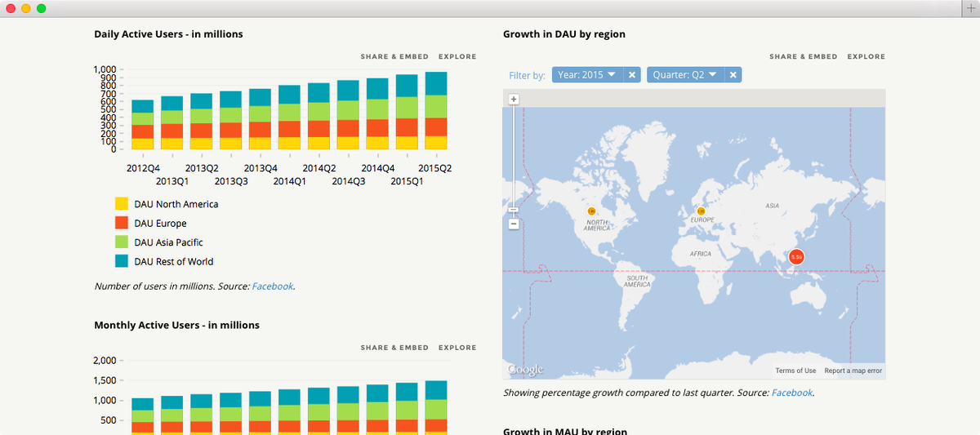Screen dimensions: 980x435
Task: Open Facebook source link under DAU chart
Action: pos(272,286)
